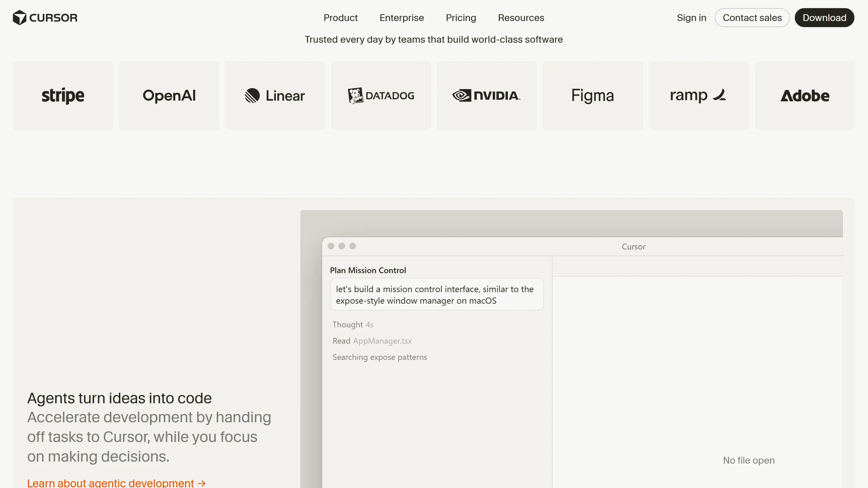Open the Resources menu

[x=521, y=18]
